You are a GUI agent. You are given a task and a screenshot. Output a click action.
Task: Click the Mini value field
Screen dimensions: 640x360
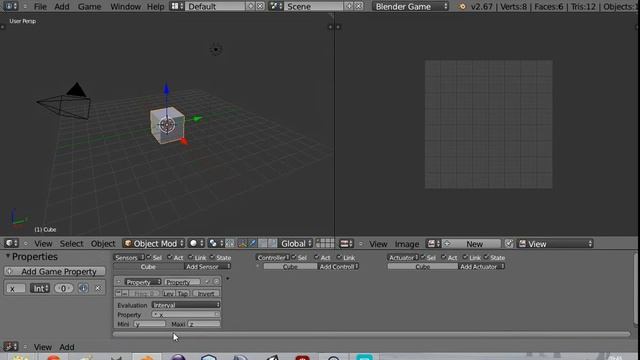point(149,324)
